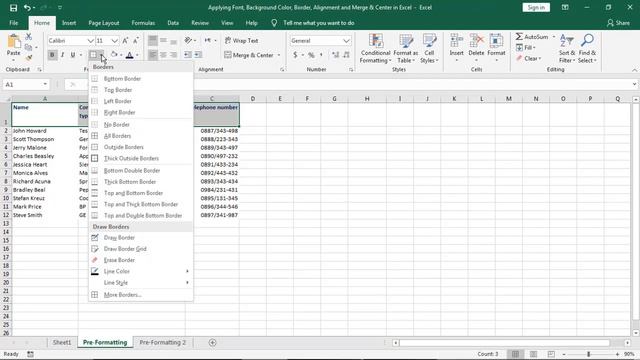Open Conditional Formatting in Styles group
Image resolution: width=640 pixels, height=360 pixels.
click(x=376, y=49)
